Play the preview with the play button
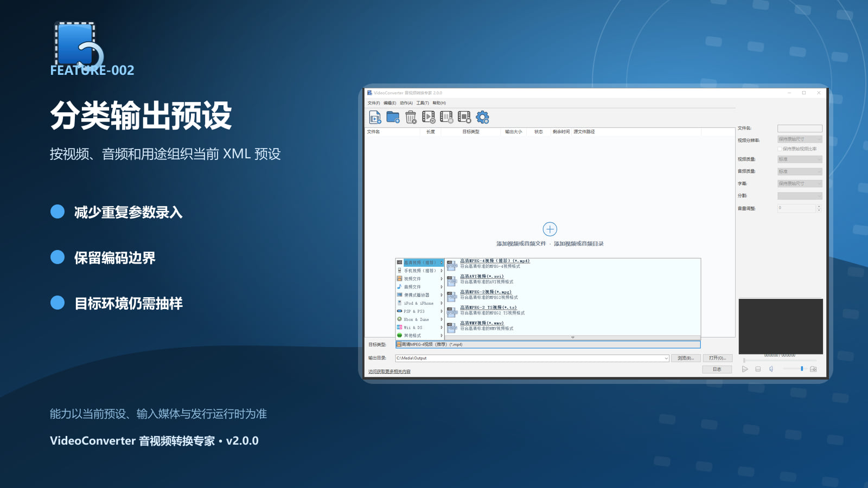 coord(745,369)
